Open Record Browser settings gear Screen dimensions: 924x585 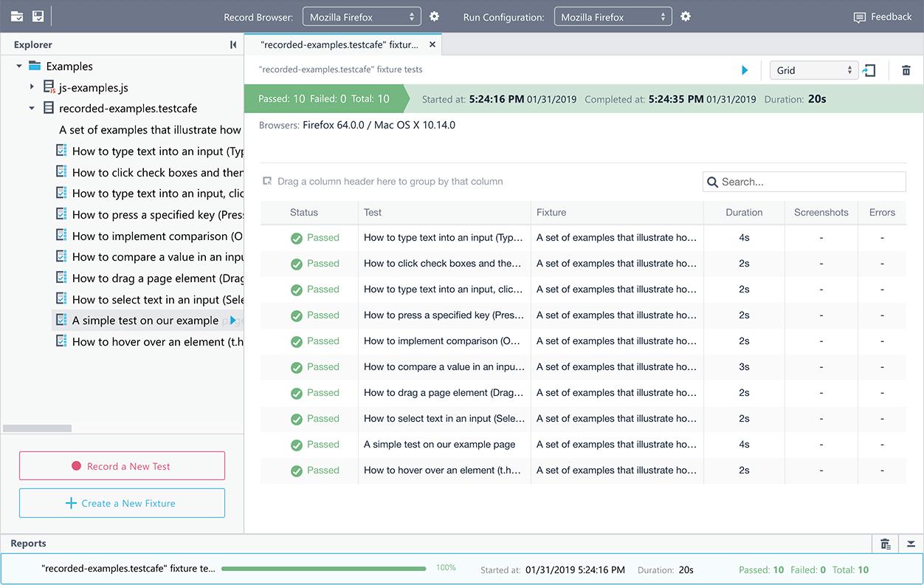tap(435, 16)
